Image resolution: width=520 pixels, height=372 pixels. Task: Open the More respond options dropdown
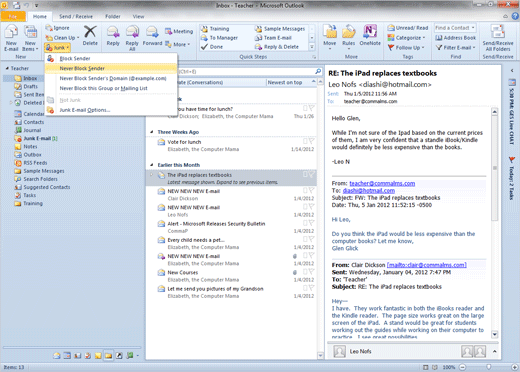click(178, 44)
